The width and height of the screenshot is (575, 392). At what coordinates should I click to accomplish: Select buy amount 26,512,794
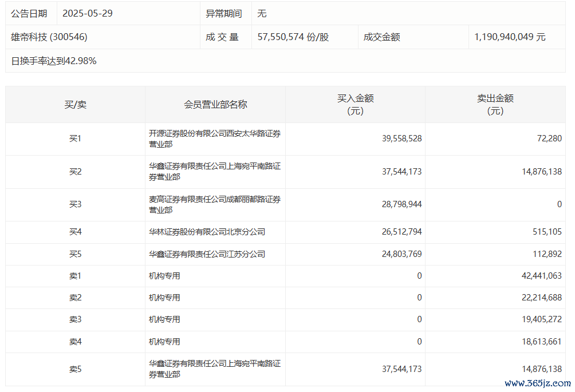click(402, 232)
